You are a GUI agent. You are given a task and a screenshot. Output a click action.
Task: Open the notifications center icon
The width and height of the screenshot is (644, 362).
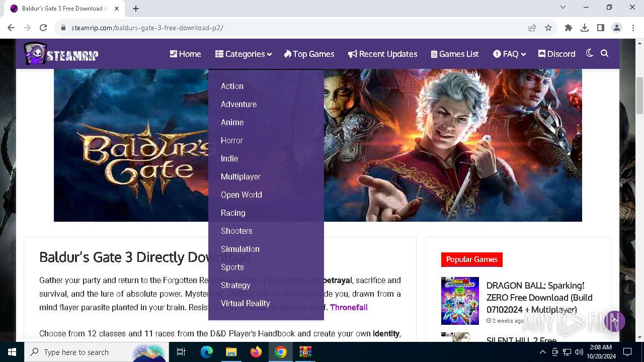tap(627, 352)
